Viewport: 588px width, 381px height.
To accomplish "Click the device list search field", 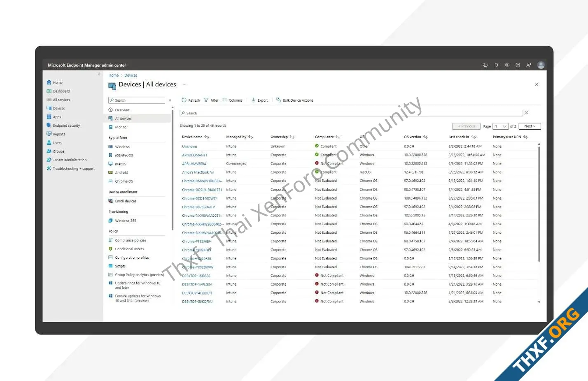I will (351, 113).
